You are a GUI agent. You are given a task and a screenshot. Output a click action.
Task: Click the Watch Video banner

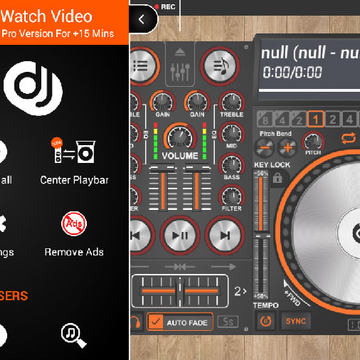point(64,22)
